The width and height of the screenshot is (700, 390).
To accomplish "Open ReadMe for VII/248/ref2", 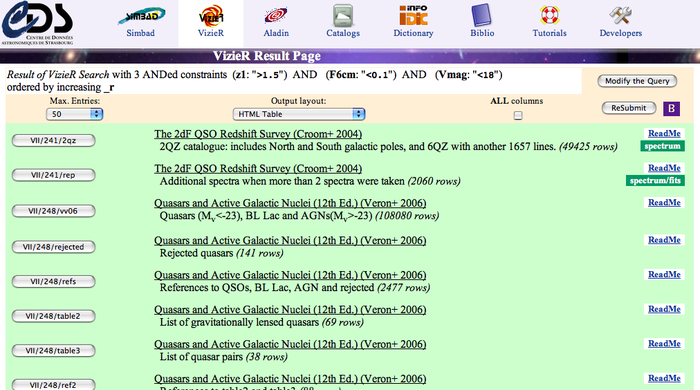I will [664, 378].
